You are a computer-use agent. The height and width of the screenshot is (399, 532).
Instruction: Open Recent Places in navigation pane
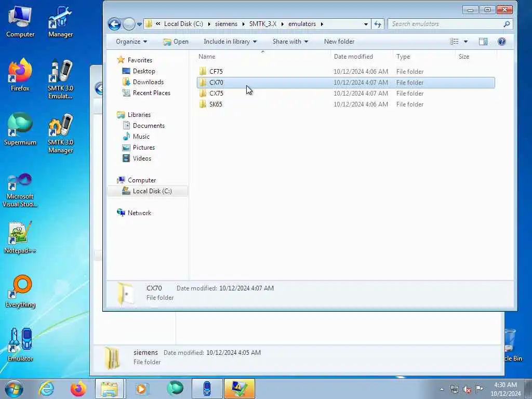tap(151, 92)
